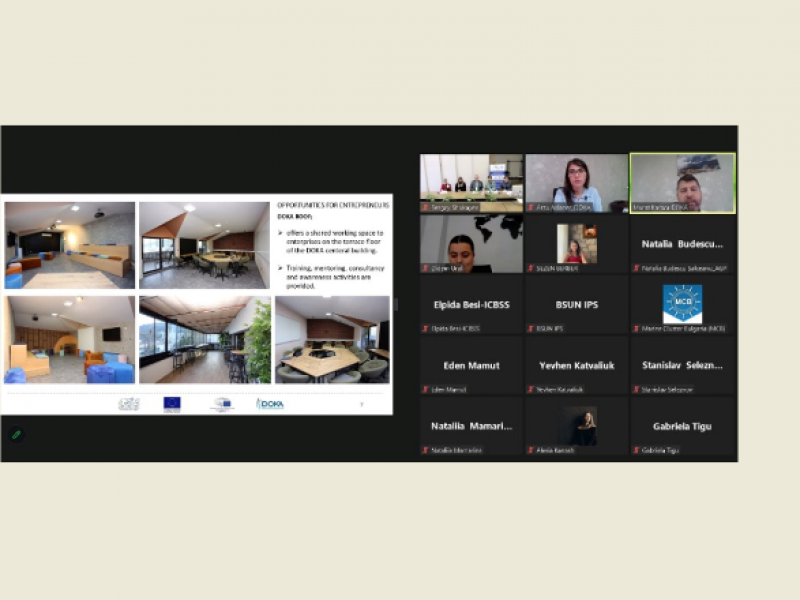Select Natalia Budescu participant tile
This screenshot has width=800, height=600.
coord(682,244)
